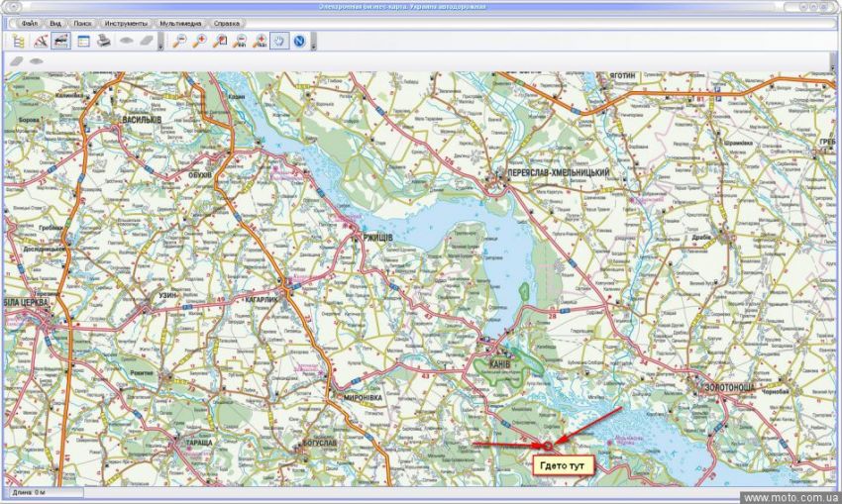The width and height of the screenshot is (842, 504).
Task: Activate the hand pan tool
Action: [x=279, y=42]
